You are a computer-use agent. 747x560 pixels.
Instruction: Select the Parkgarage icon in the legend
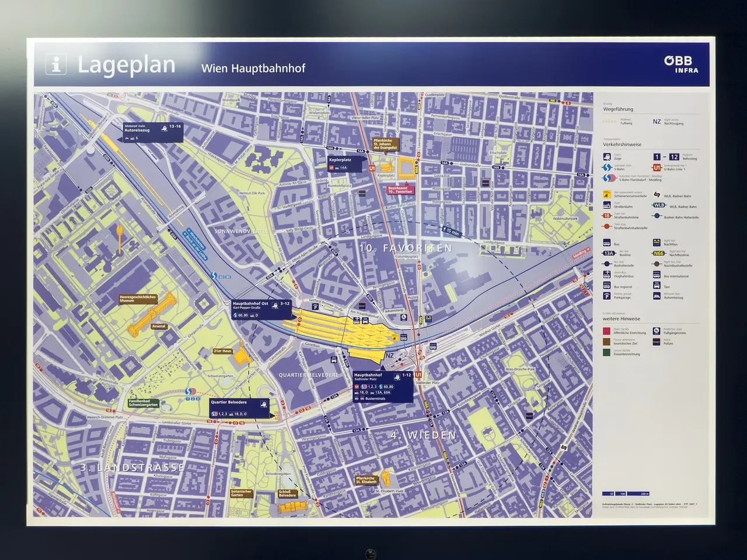tap(608, 297)
